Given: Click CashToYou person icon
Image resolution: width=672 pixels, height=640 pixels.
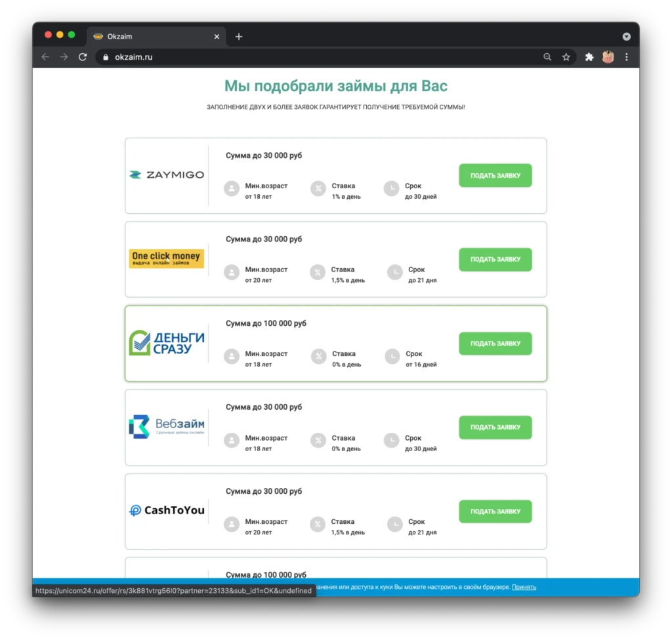Looking at the screenshot, I should (232, 525).
